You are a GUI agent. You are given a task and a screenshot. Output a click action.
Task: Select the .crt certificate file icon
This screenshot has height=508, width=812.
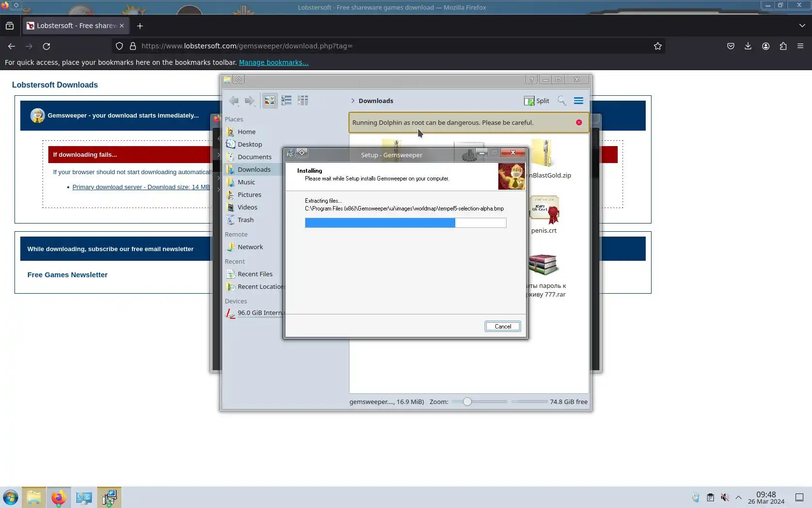coord(545,210)
